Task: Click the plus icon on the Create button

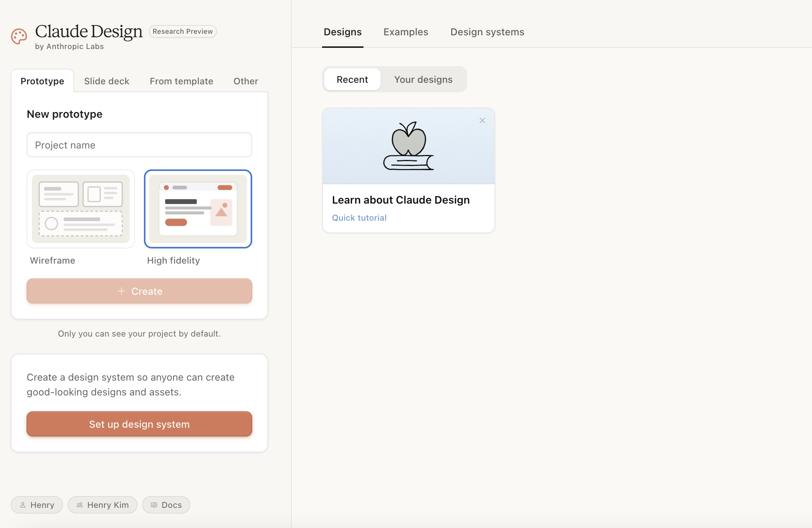Action: [121, 291]
